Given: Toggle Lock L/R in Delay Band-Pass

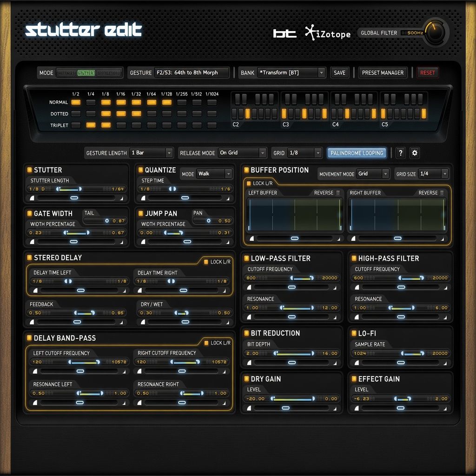Looking at the screenshot, I should pos(206,343).
